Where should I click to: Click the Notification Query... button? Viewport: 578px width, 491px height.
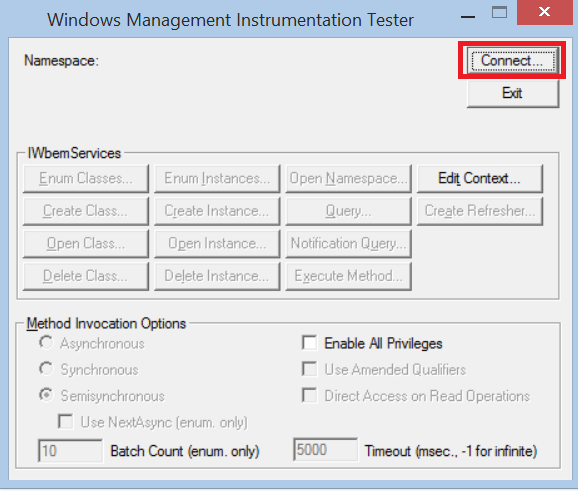tap(348, 244)
